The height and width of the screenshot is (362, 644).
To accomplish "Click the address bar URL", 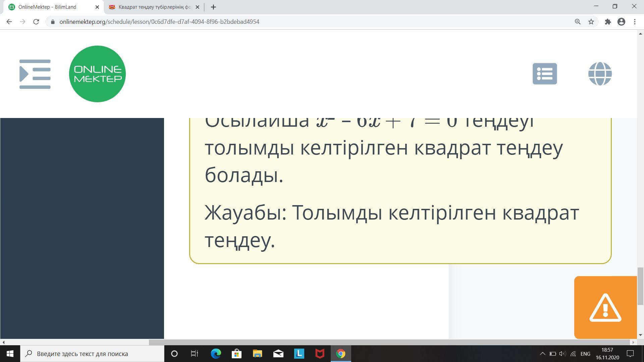I will coord(159,22).
